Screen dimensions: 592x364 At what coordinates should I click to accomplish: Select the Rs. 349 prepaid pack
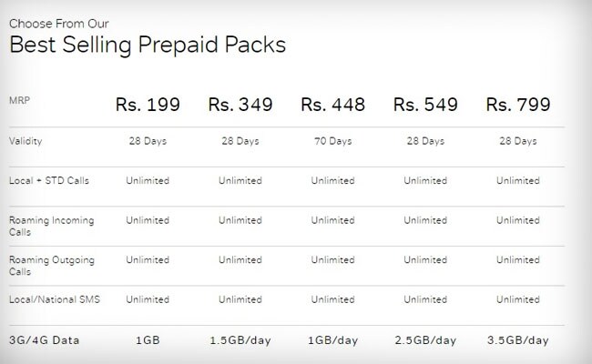240,105
